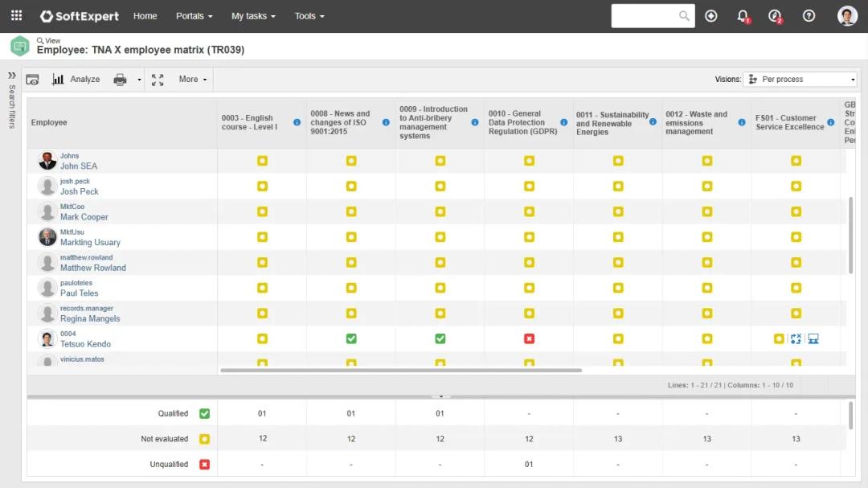Open Regina Mangels employee link
This screenshot has height=488, width=868.
tap(90, 319)
